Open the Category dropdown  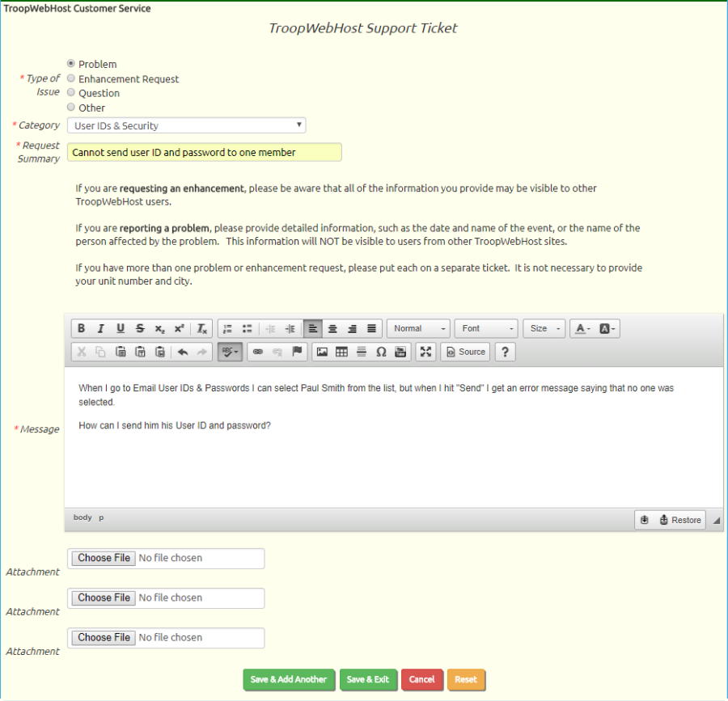pyautogui.click(x=187, y=125)
